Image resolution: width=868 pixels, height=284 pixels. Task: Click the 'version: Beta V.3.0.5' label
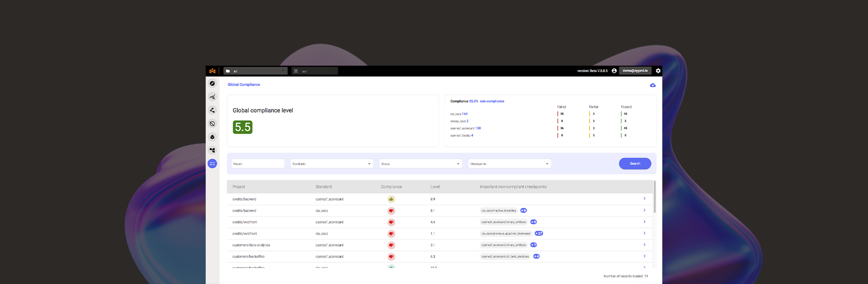592,71
